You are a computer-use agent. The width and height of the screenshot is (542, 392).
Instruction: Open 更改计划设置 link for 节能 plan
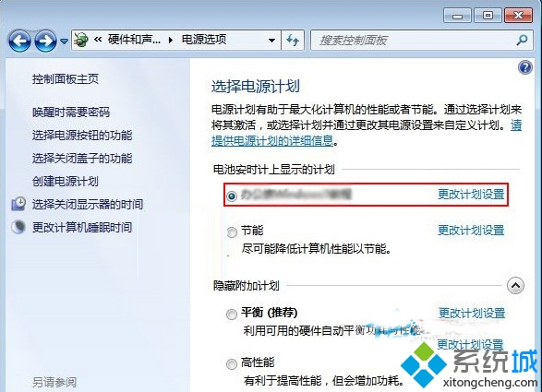[x=471, y=230]
